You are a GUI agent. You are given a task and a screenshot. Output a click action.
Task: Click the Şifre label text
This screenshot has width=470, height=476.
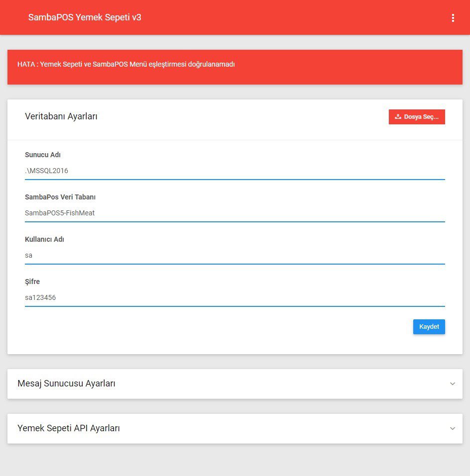pos(32,282)
